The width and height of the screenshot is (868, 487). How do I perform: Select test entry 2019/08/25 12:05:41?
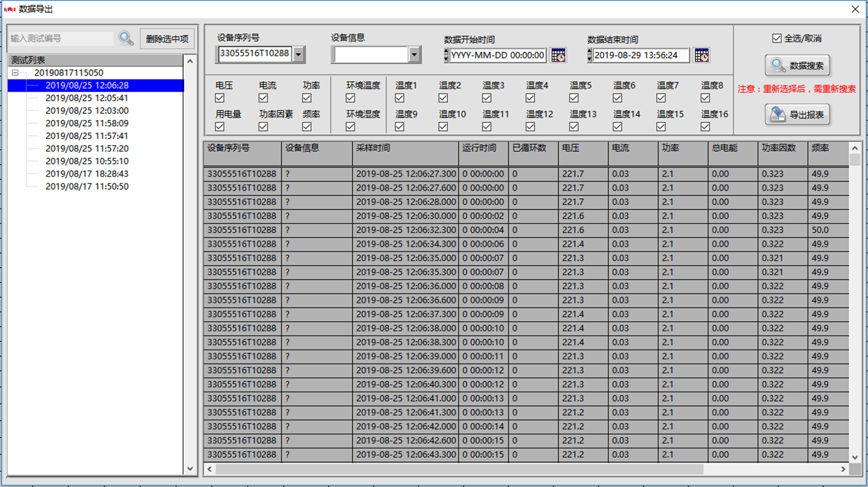(87, 98)
